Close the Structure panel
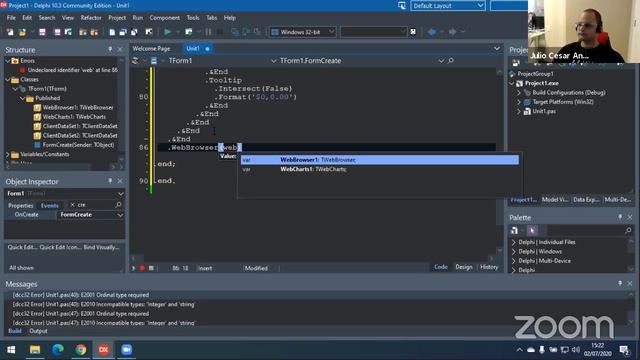 coord(120,49)
